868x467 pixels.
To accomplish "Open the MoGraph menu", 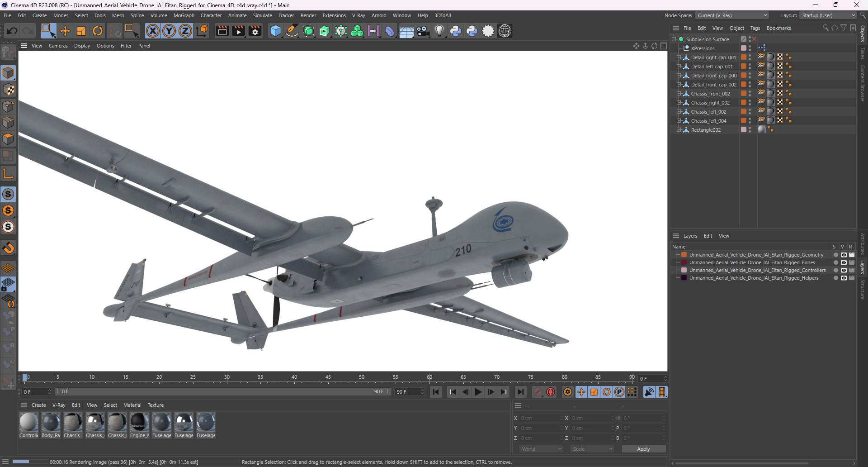I will point(184,15).
